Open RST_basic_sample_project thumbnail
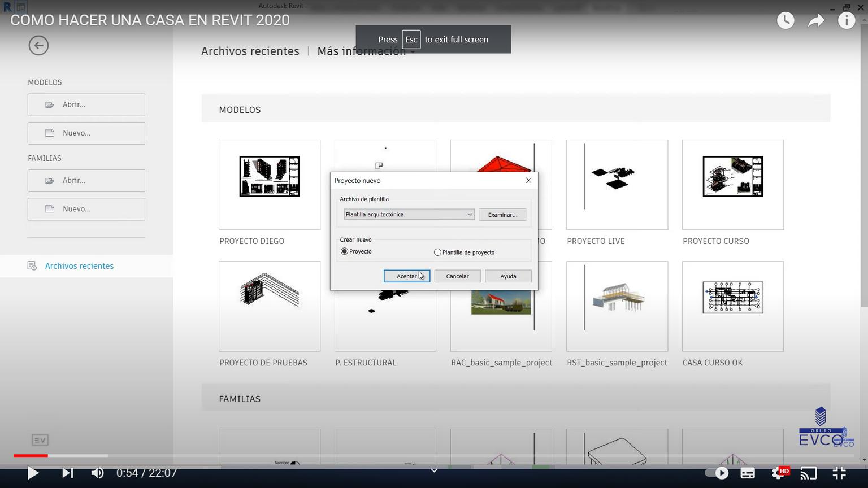The image size is (868, 488). coord(617,306)
